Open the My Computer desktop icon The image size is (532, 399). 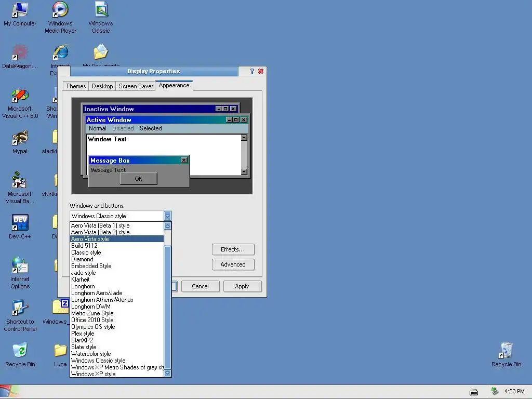tap(20, 14)
